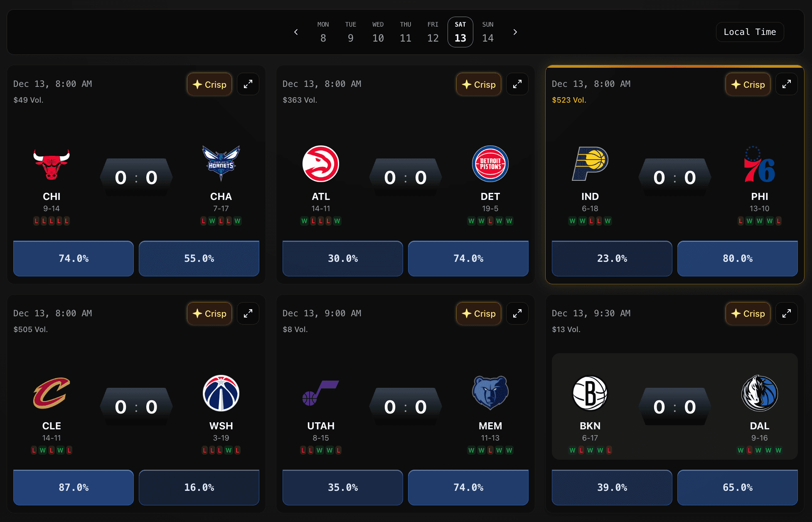Click the Indiana Pacers team logo
The height and width of the screenshot is (522, 812).
590,164
